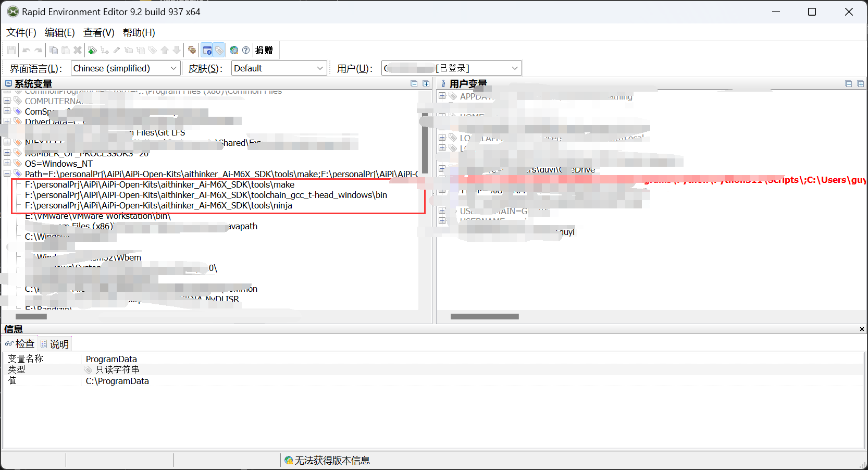Click the Delete X icon
The width and height of the screenshot is (868, 470).
tap(78, 50)
